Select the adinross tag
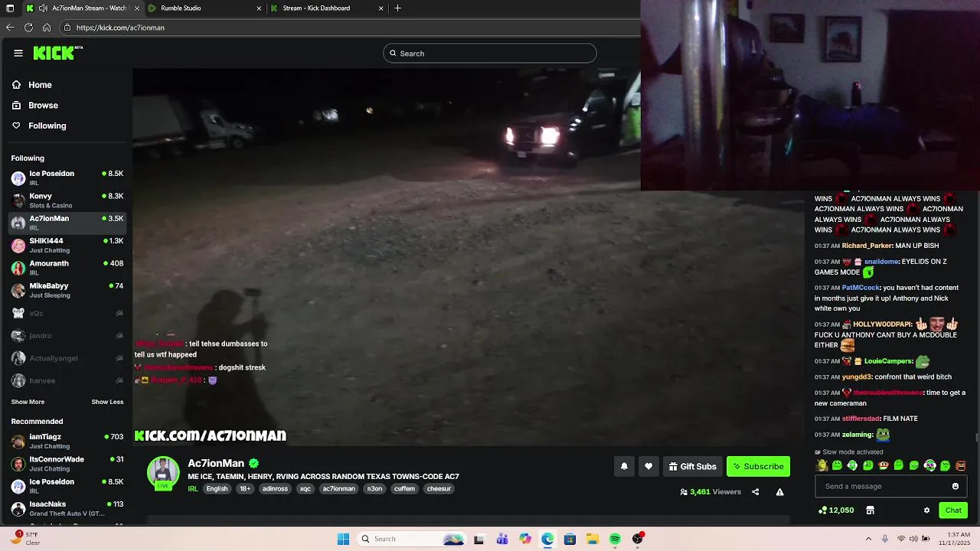Image resolution: width=980 pixels, height=551 pixels. pyautogui.click(x=275, y=489)
